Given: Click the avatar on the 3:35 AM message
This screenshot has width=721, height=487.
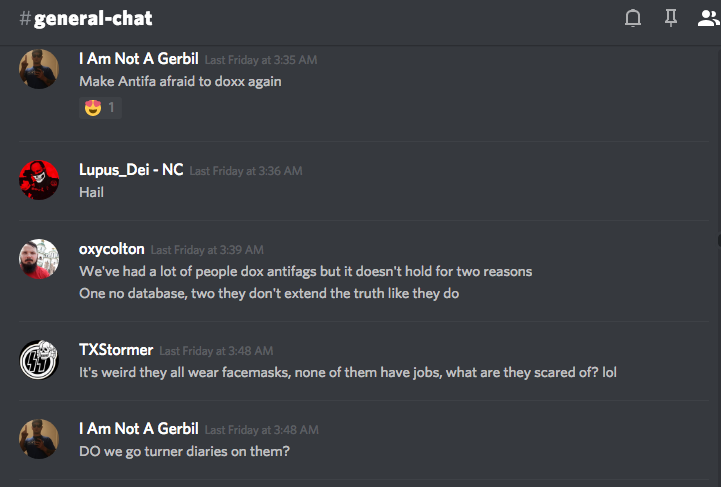Looking at the screenshot, I should pos(39,69).
